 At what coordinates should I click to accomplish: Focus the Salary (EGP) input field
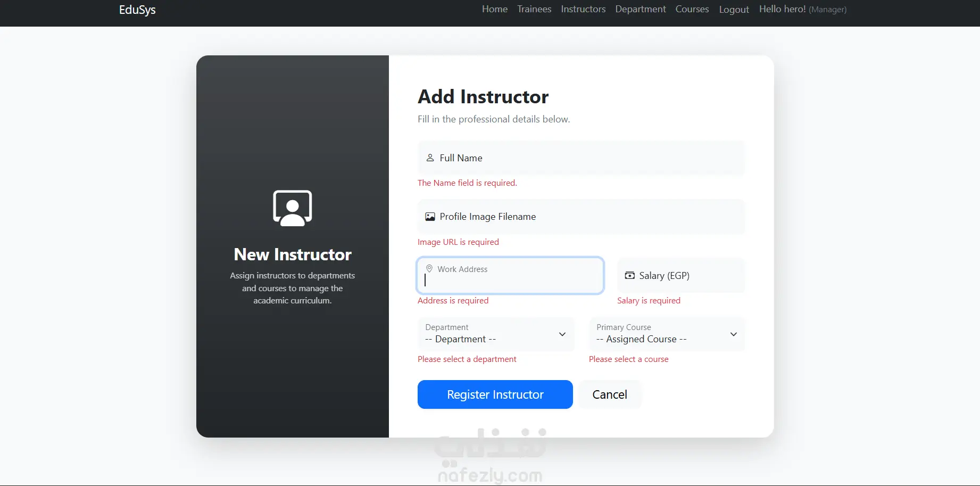(681, 276)
